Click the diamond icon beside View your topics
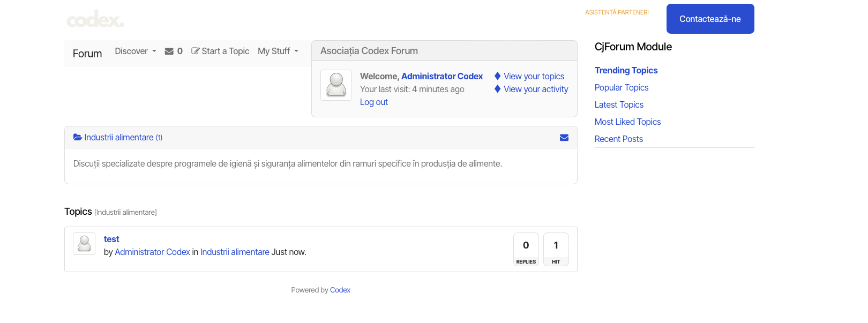The width and height of the screenshot is (868, 323). 498,76
